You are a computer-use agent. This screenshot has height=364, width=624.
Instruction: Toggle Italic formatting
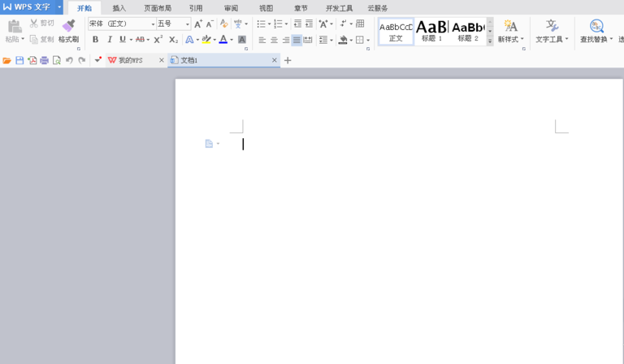click(x=110, y=39)
